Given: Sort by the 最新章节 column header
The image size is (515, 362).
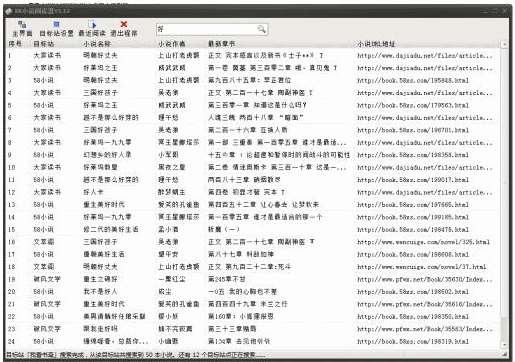Looking at the screenshot, I should click(221, 44).
